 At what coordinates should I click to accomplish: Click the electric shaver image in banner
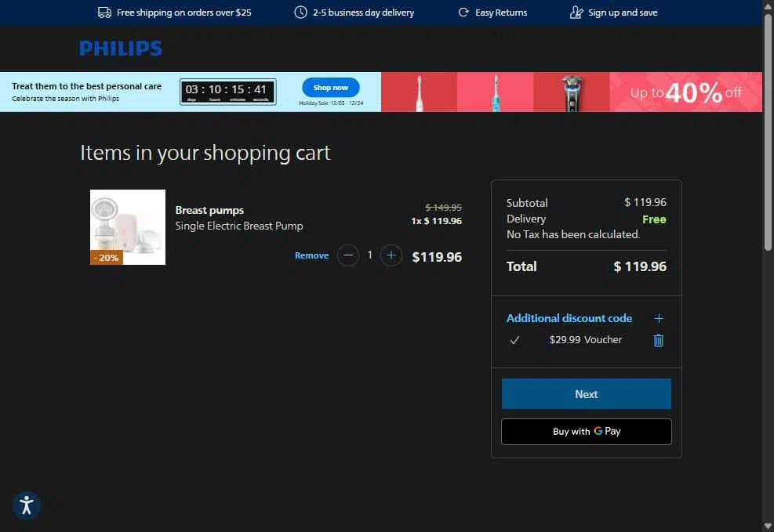click(572, 92)
